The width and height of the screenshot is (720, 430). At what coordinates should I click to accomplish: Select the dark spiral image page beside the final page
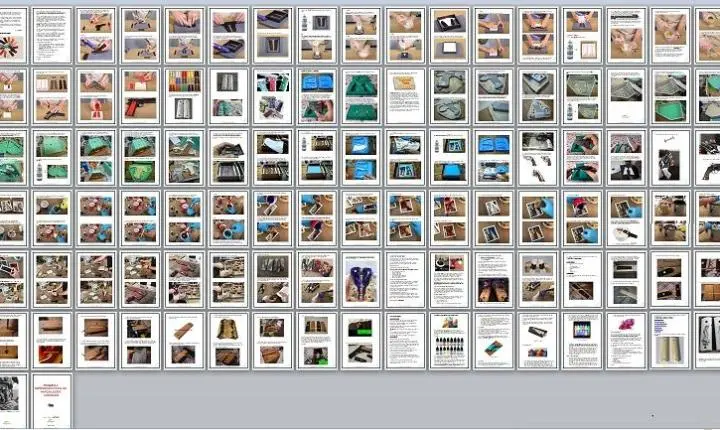pyautogui.click(x=10, y=400)
